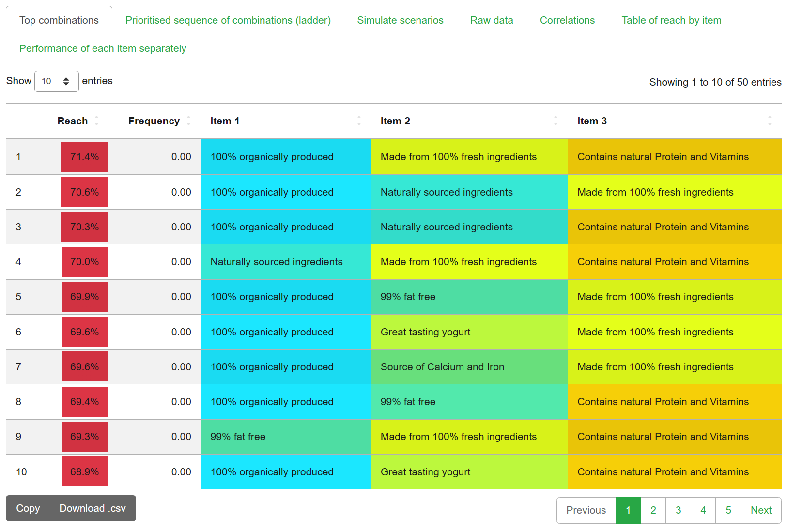
Task: Go to the Next page
Action: (760, 510)
